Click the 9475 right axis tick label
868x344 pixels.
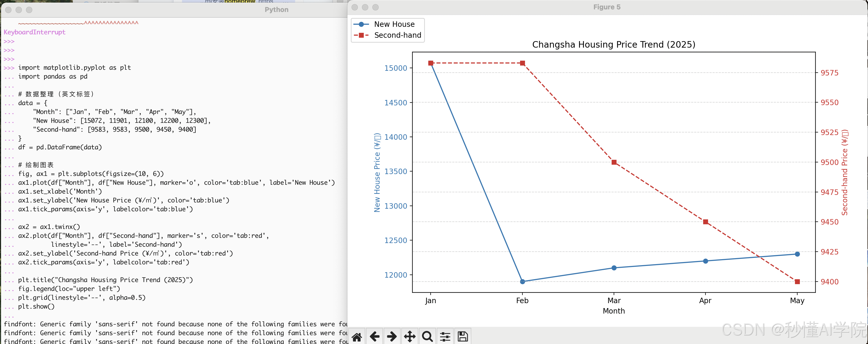tap(829, 192)
